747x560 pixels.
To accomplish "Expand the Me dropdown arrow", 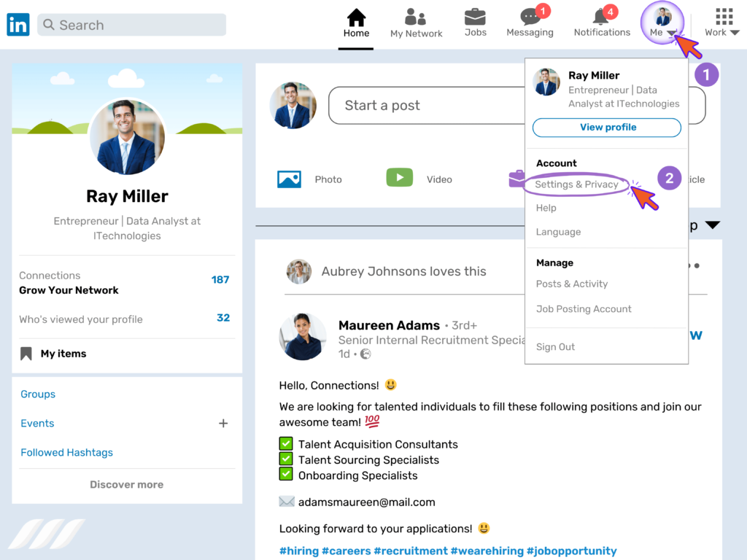I will tap(673, 31).
